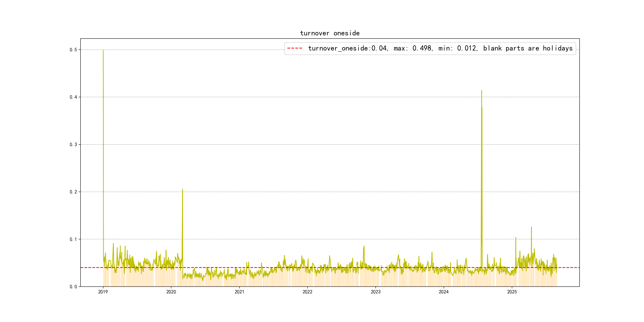Click the 2020 x-axis label

(171, 292)
